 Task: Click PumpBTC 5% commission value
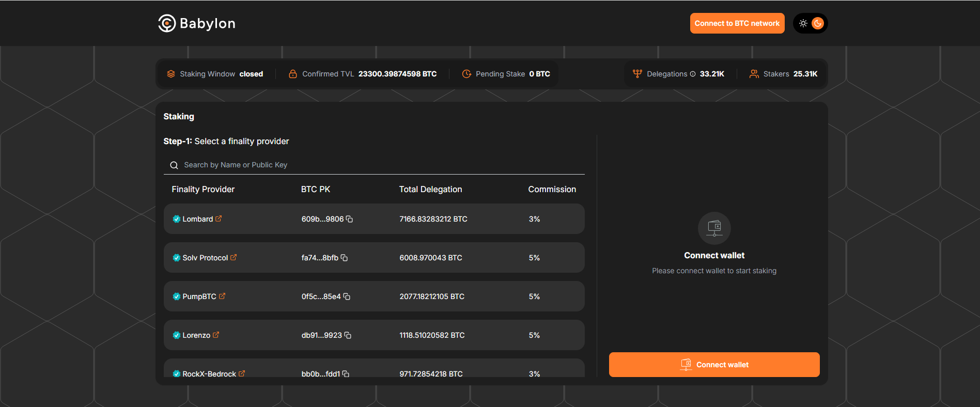tap(534, 296)
